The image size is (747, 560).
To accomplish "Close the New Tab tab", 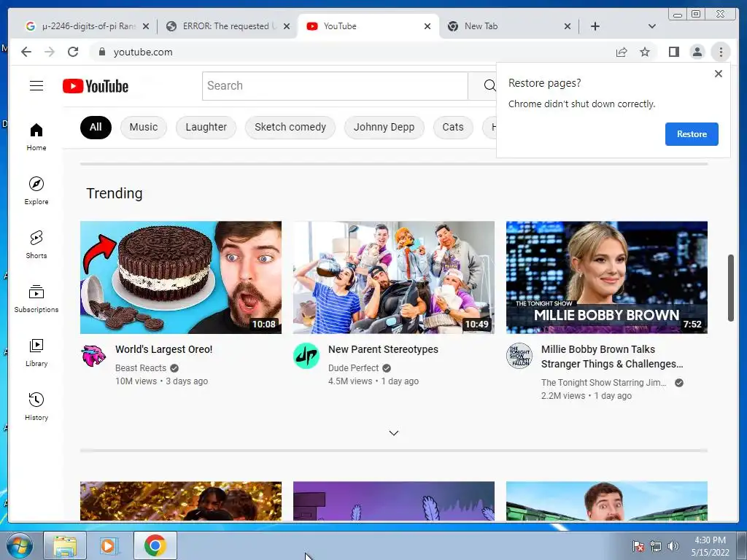I will click(x=568, y=26).
